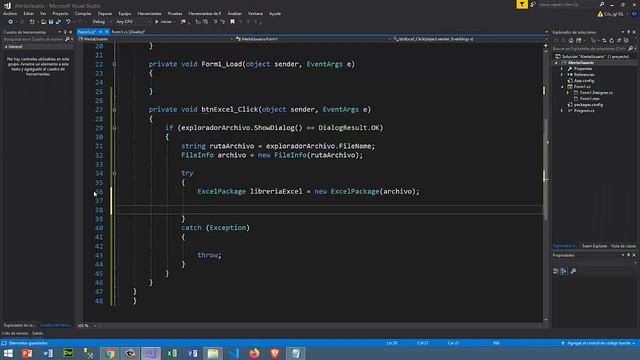Open the Debug configuration dropdown
This screenshot has width=640, height=360.
tap(101, 22)
